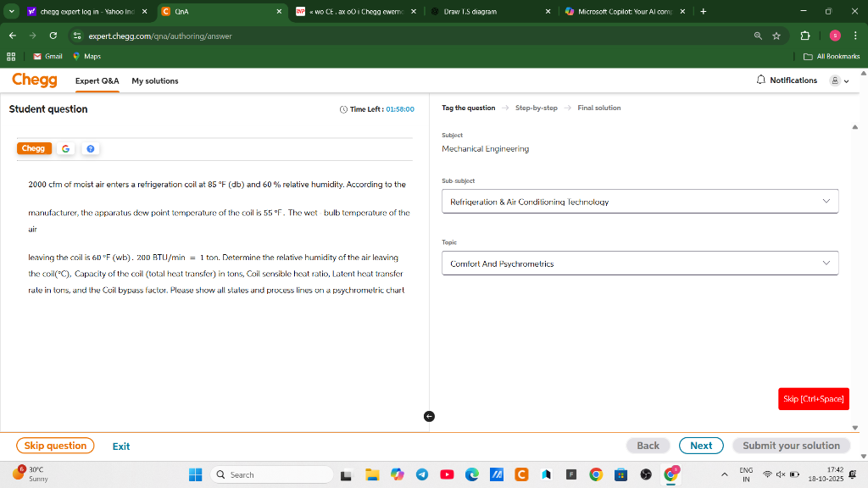Open the Chrome apps grid in bookmarks bar
The image size is (868, 488).
(x=11, y=57)
